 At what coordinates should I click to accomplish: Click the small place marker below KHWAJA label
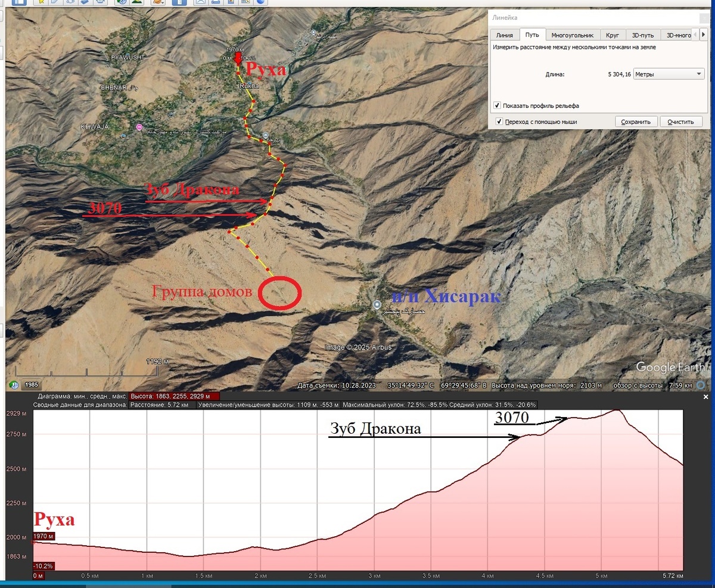point(123,137)
